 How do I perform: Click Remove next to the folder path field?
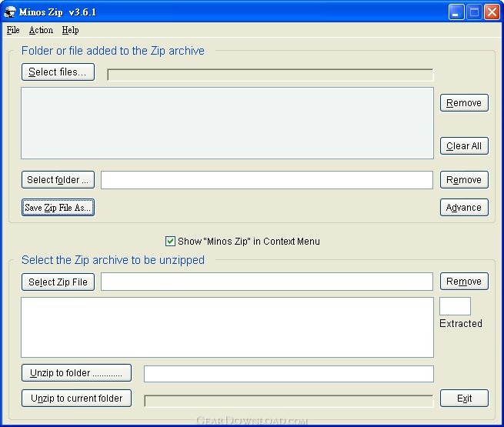click(464, 179)
